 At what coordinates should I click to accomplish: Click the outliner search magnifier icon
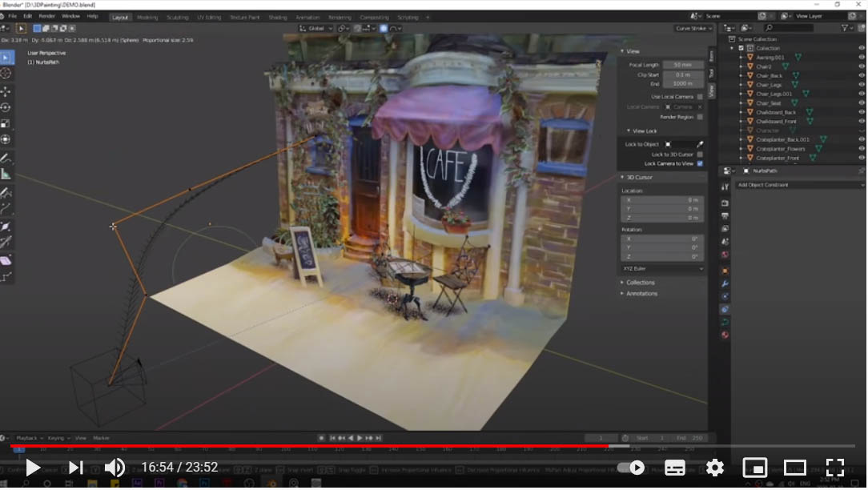(x=769, y=28)
